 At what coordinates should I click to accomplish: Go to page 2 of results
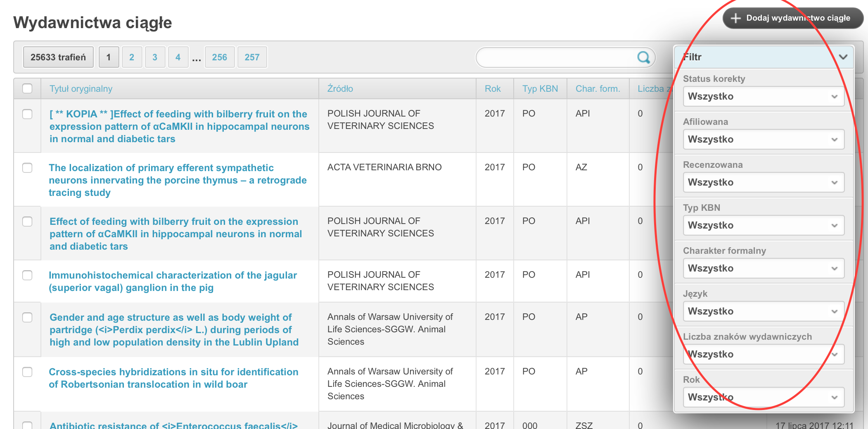pyautogui.click(x=132, y=57)
